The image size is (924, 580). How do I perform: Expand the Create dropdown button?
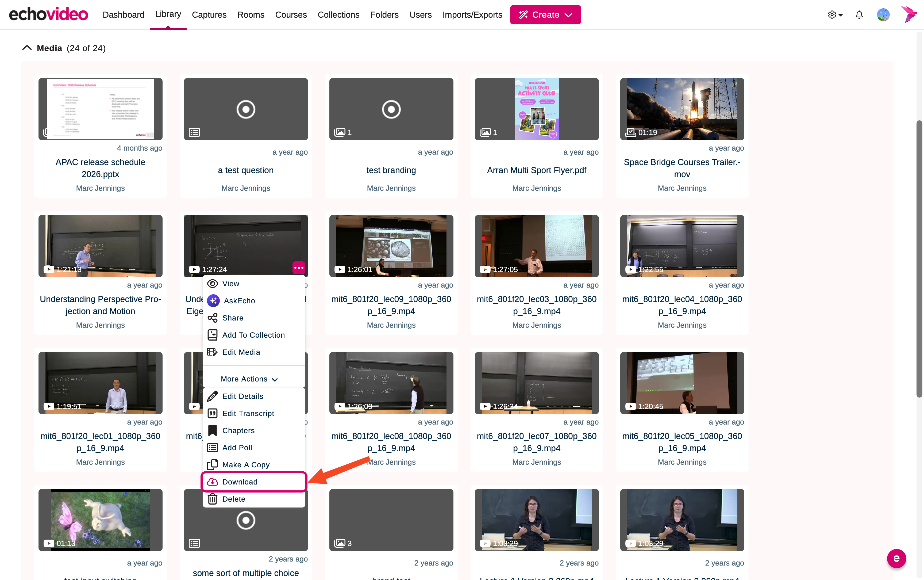point(545,14)
